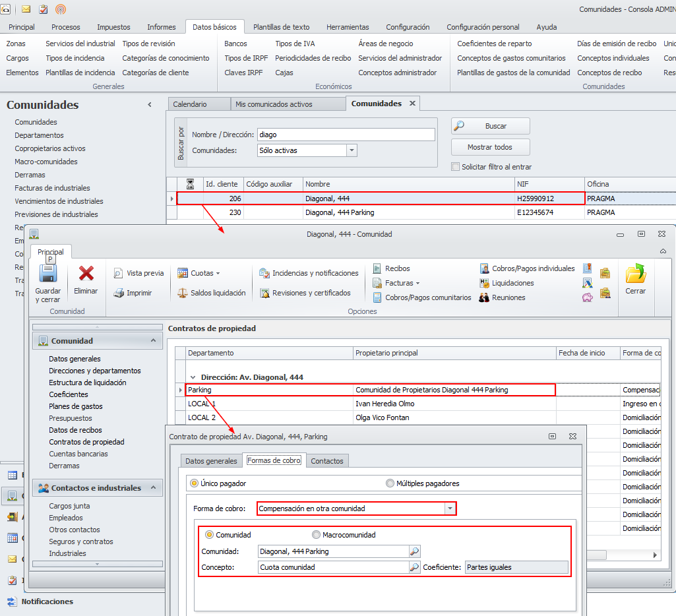The width and height of the screenshot is (676, 616).
Task: Click the Guardar y cerrar save icon
Action: (x=47, y=274)
